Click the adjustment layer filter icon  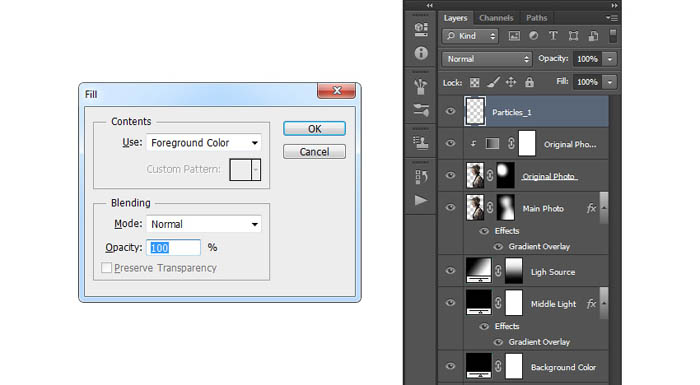coord(533,36)
